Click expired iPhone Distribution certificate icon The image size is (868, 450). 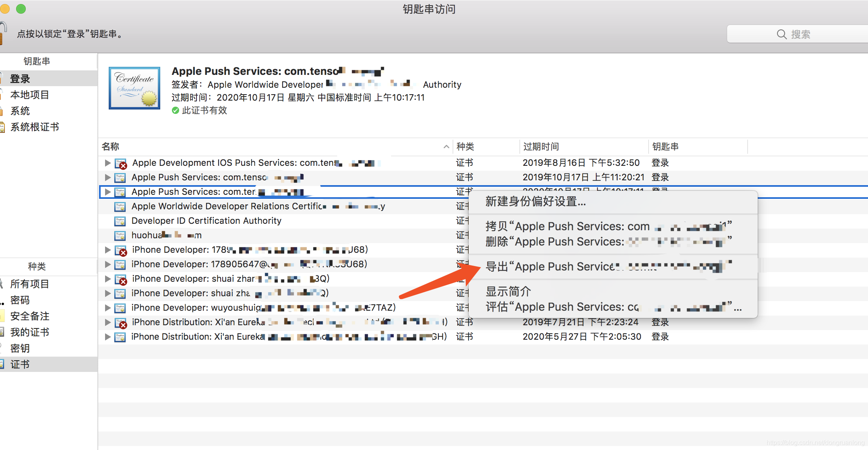120,323
